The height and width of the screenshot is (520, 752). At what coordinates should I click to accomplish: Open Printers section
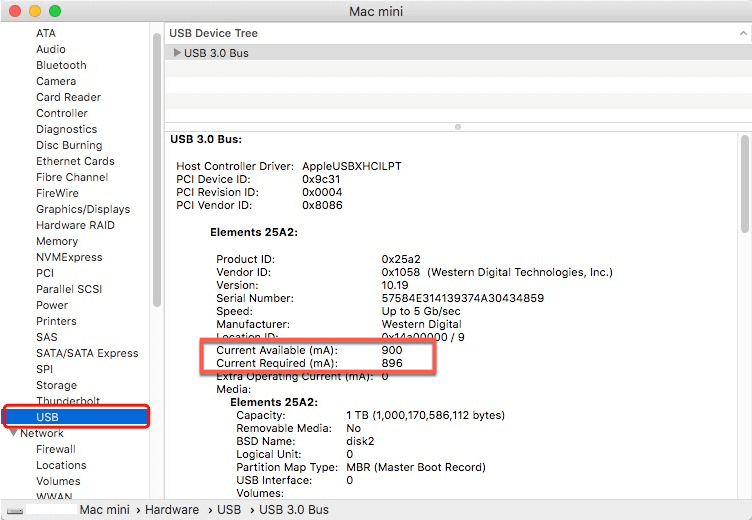(57, 321)
